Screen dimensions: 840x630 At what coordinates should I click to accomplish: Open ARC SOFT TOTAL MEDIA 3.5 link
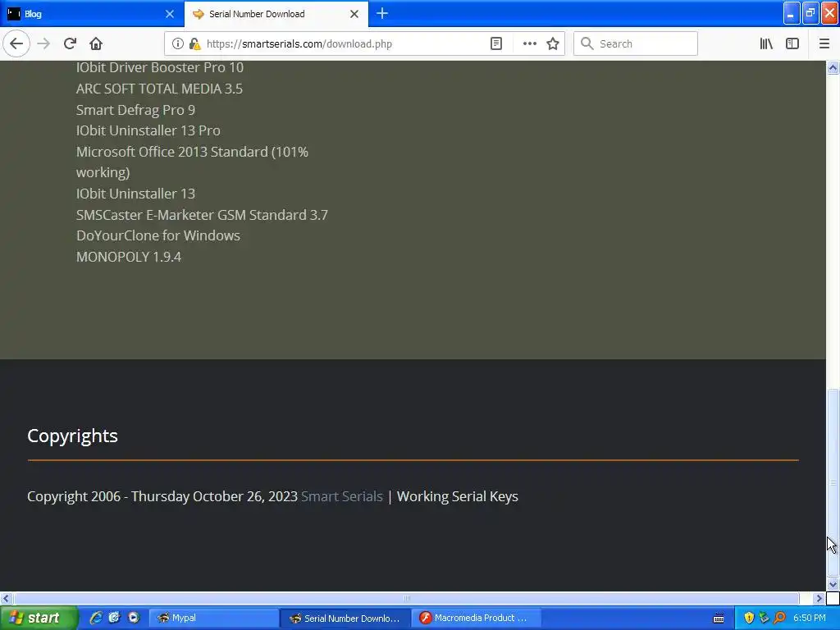coord(159,89)
